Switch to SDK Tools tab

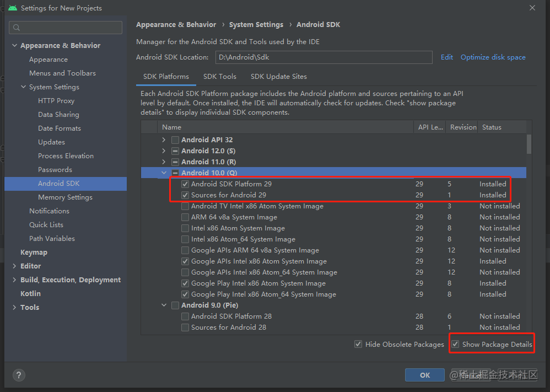tap(220, 77)
